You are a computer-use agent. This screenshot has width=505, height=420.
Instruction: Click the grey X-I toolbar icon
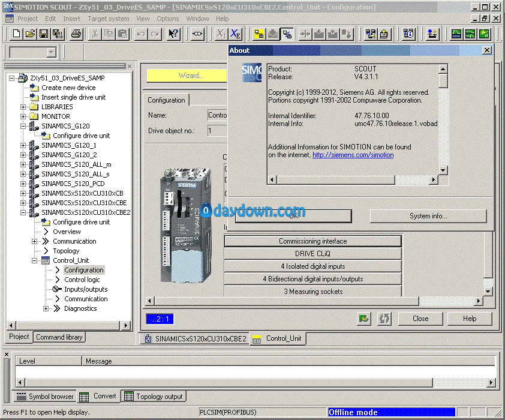(221, 34)
